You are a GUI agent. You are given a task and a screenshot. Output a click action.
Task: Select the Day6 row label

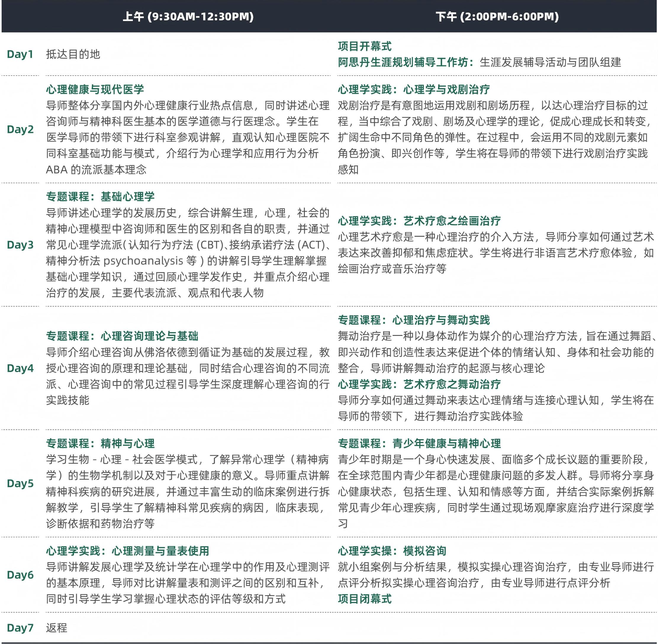pos(20,575)
